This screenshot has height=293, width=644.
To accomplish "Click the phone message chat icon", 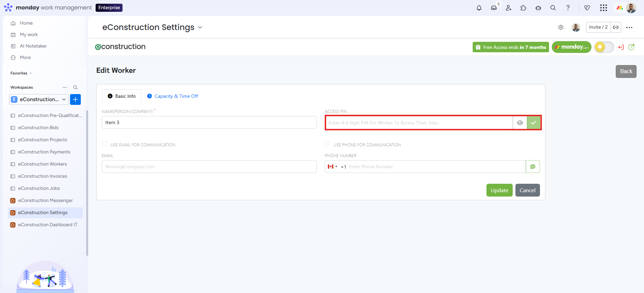I will click(x=533, y=167).
